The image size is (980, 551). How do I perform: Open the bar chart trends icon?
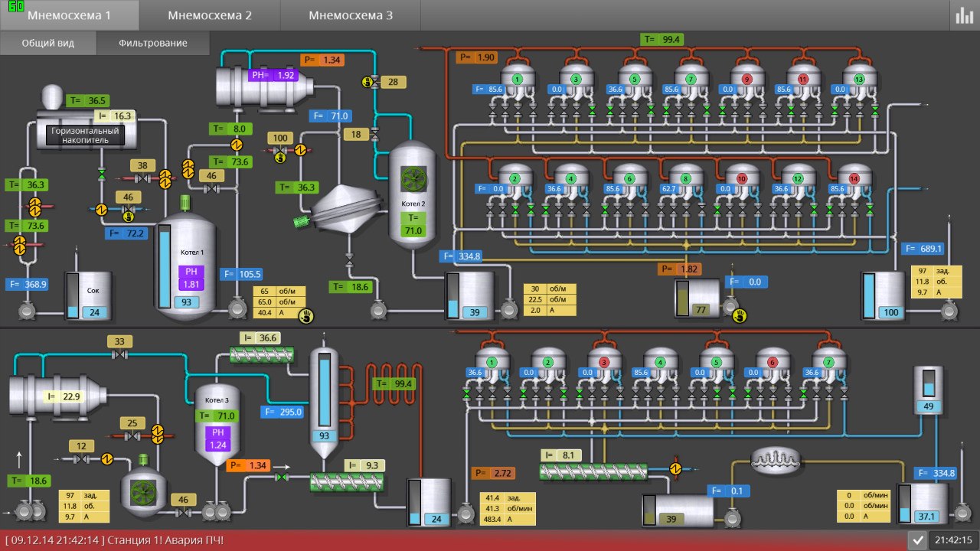[963, 15]
